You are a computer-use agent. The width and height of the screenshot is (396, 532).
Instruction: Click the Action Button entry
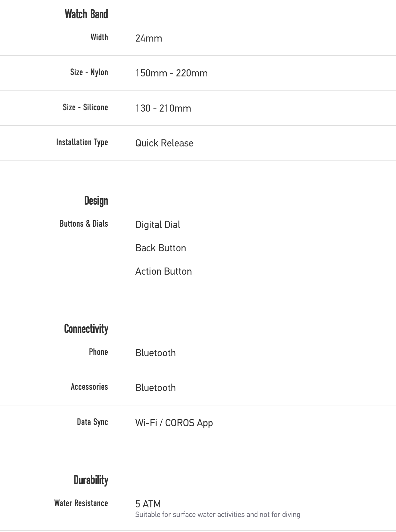tap(164, 271)
